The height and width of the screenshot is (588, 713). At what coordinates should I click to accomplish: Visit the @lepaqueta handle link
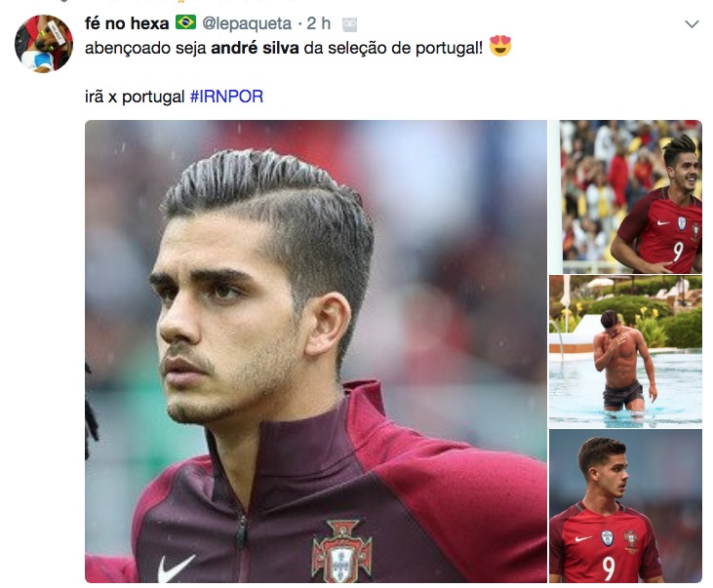click(247, 23)
